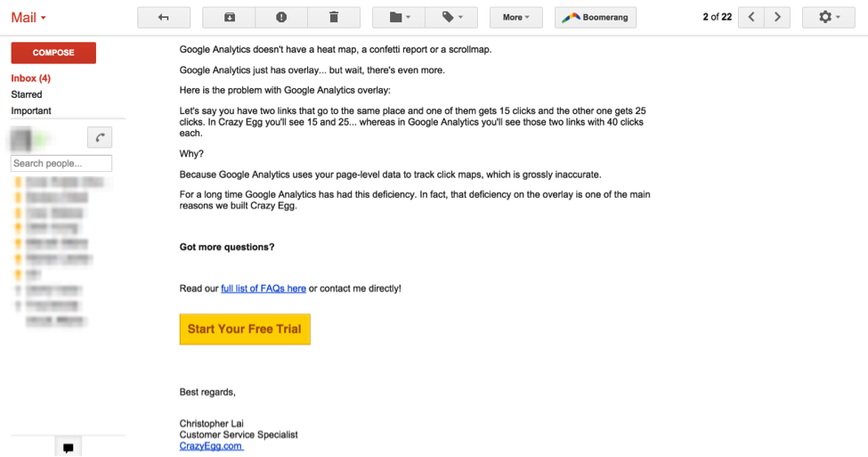The image size is (868, 457).
Task: Open the Move to folder dropdown
Action: click(398, 17)
